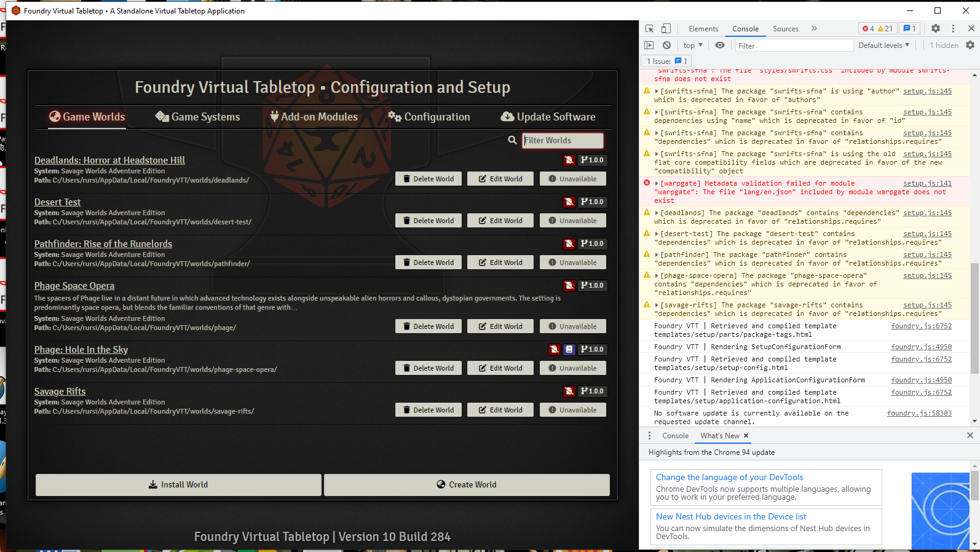This screenshot has height=552, width=980.
Task: Open console settings gear next to hidden count
Action: point(970,45)
